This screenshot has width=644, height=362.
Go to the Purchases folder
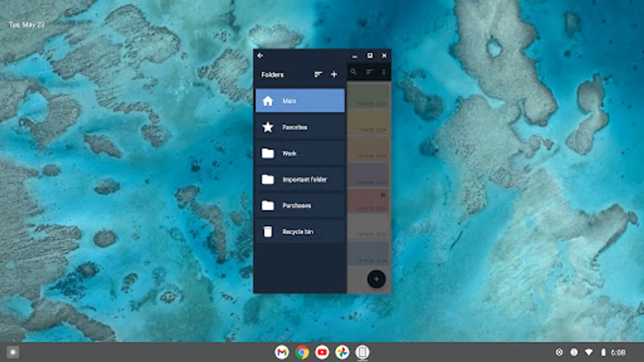click(300, 206)
